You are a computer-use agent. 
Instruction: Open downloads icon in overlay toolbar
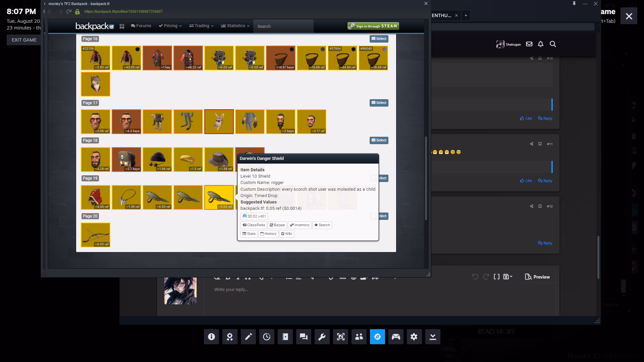(433, 337)
